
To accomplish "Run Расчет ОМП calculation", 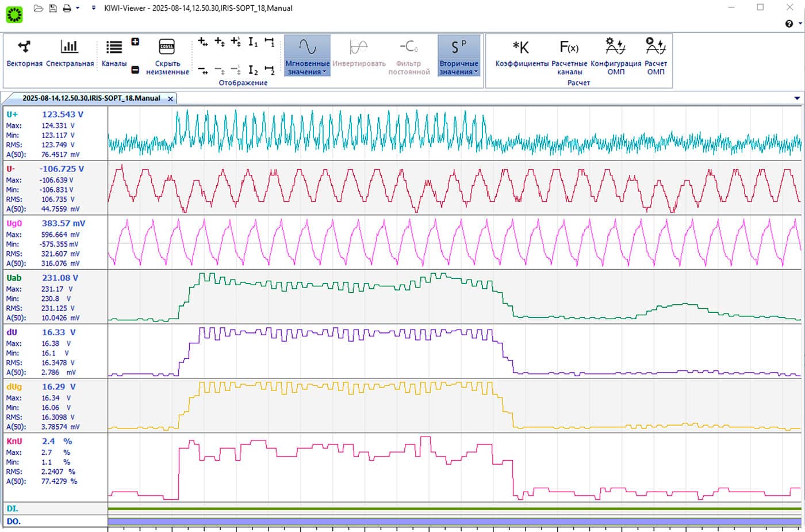I will click(x=655, y=53).
